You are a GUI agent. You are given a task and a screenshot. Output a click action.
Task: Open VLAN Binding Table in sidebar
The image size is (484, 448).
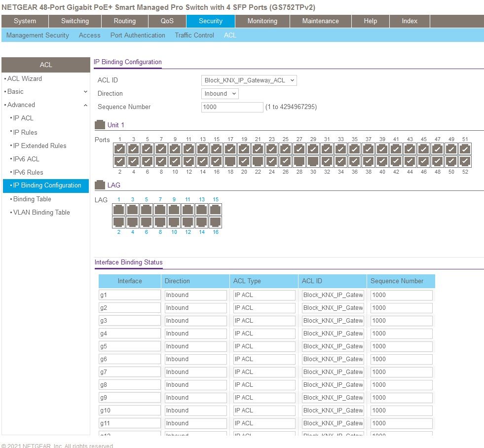coord(41,213)
